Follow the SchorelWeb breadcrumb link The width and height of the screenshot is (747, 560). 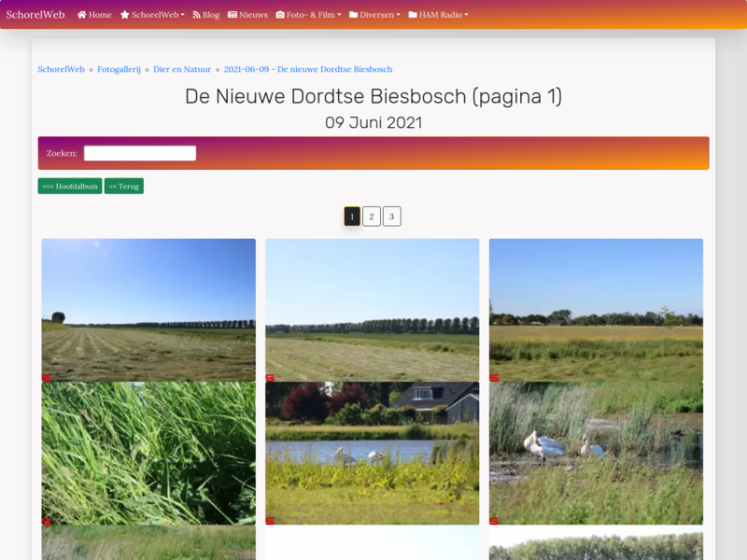[61, 69]
